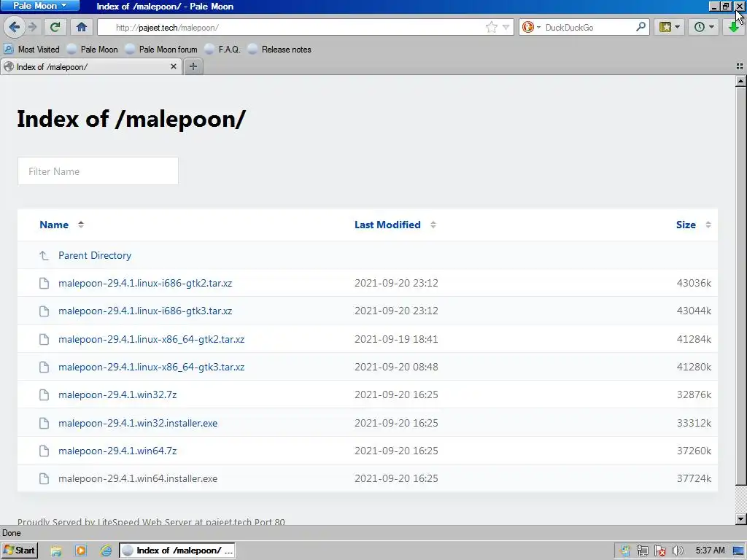The width and height of the screenshot is (747, 560).
Task: Open a new tab with plus button
Action: click(x=193, y=66)
